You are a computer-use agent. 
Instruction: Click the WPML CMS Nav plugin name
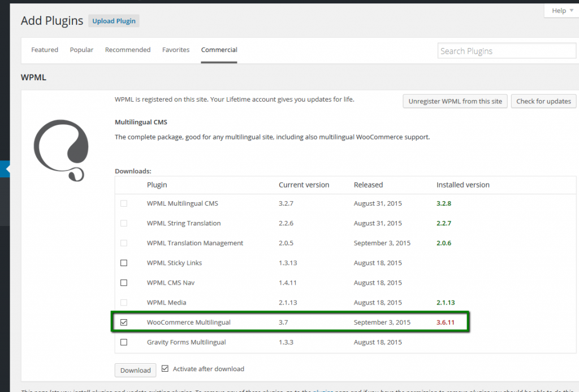click(171, 283)
